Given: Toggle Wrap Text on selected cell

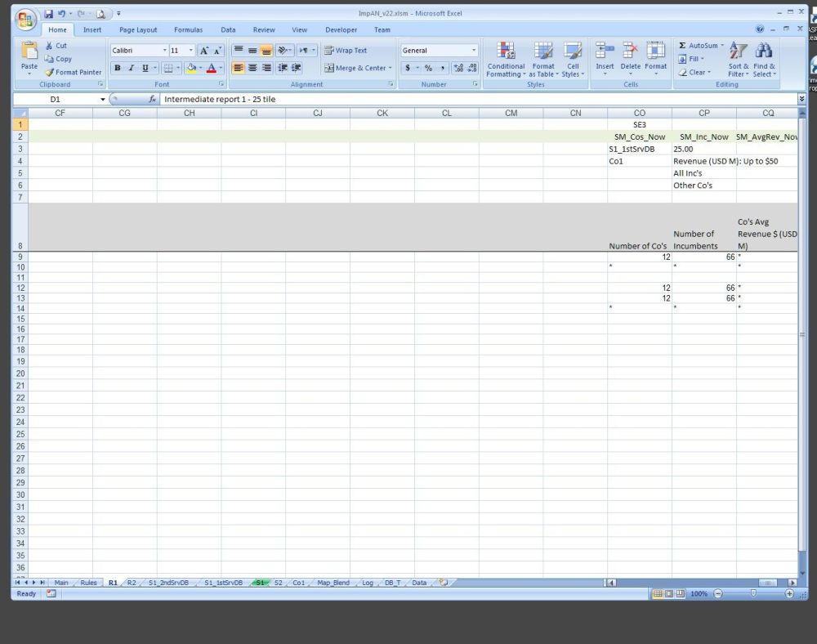Looking at the screenshot, I should tap(346, 51).
